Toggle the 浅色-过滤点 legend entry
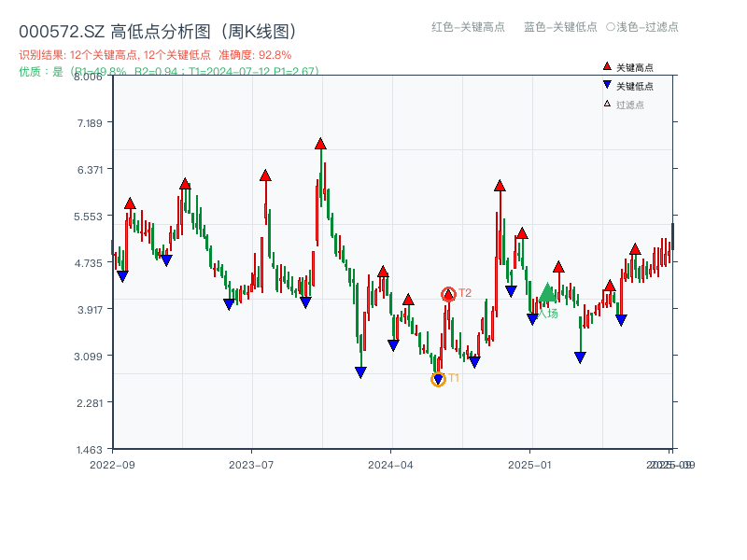 point(642,27)
